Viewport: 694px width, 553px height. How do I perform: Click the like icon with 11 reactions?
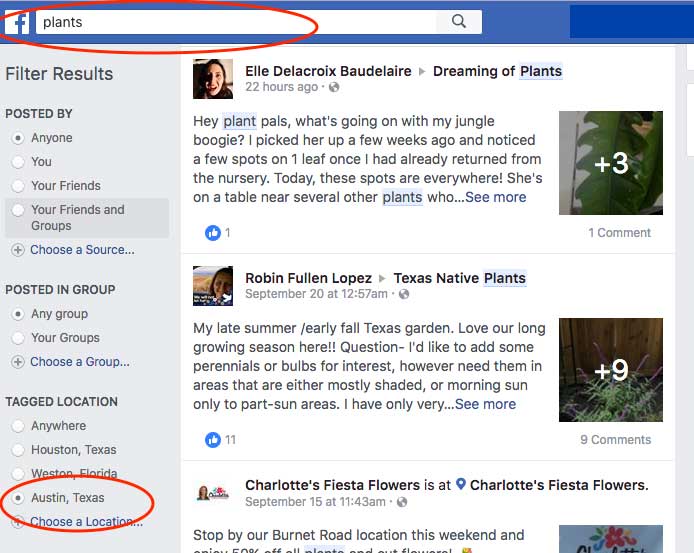(213, 440)
